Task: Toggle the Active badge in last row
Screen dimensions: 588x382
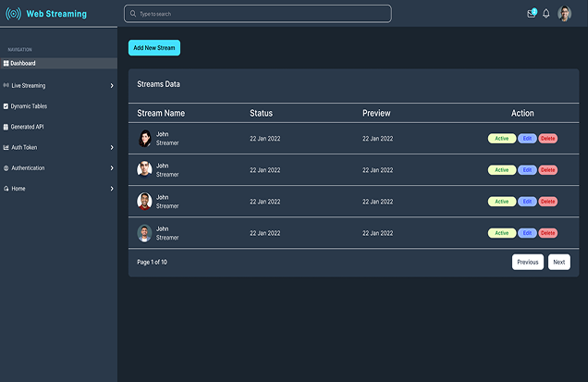Action: tap(501, 233)
